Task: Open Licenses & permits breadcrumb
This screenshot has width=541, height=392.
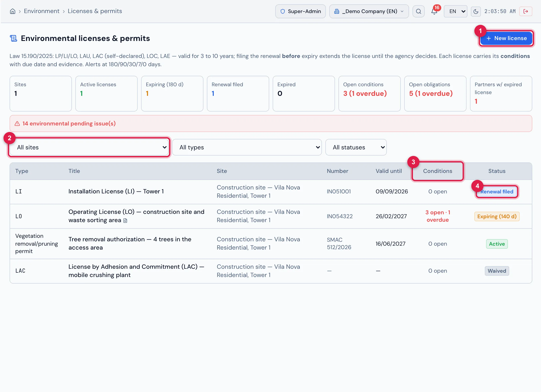Action: coord(95,11)
